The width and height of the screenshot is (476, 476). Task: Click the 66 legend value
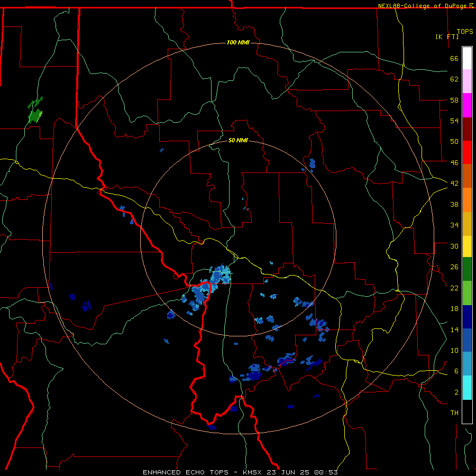coord(454,58)
